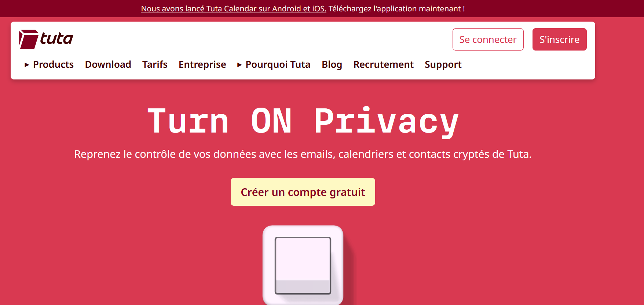The image size is (644, 305).
Task: Click the Tuta logo icon
Action: coord(29,39)
